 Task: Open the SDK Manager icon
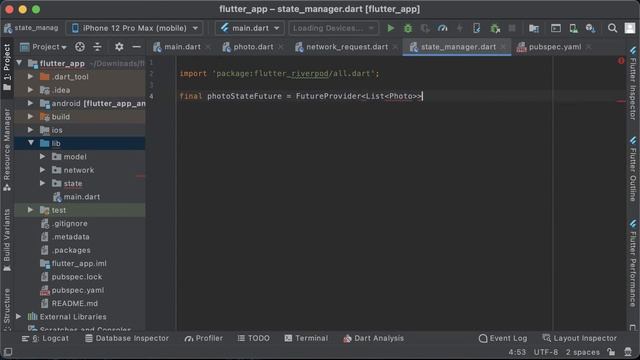[x=591, y=28]
